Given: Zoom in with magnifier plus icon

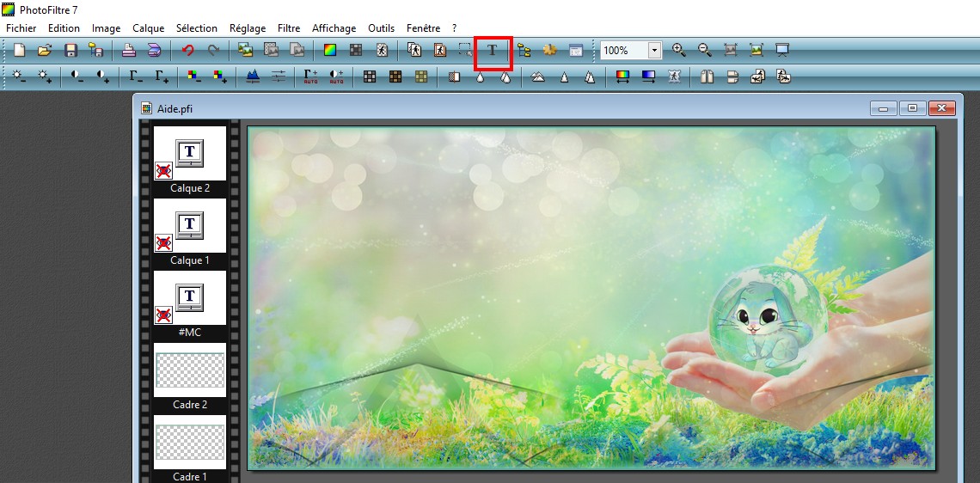Looking at the screenshot, I should pyautogui.click(x=679, y=50).
